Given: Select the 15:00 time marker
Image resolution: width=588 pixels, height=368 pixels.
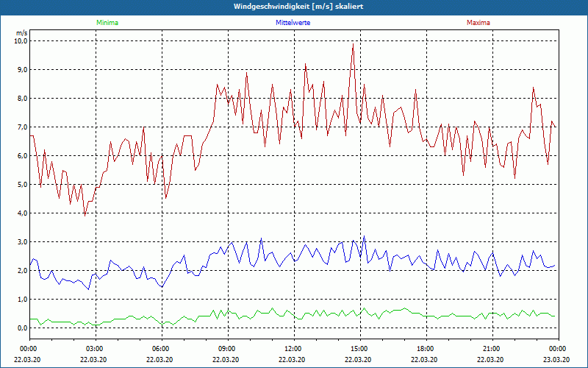Looking at the screenshot, I should coord(359,348).
